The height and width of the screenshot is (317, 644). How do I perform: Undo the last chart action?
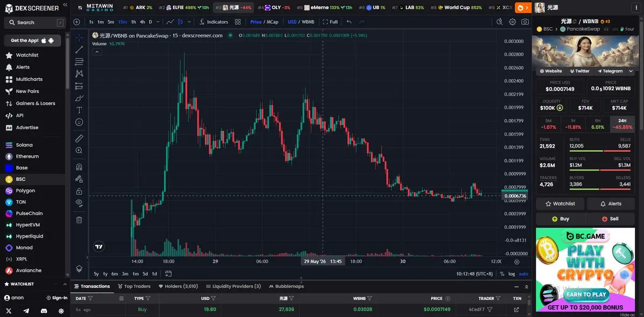[x=349, y=22]
